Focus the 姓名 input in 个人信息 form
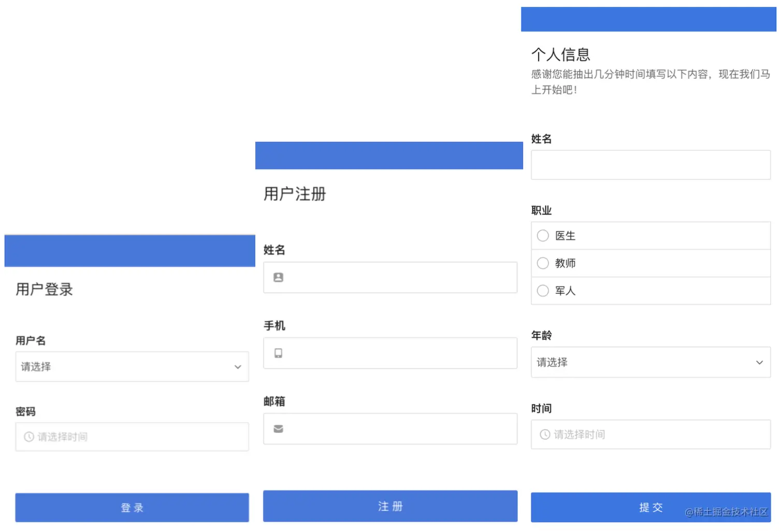 651,165
